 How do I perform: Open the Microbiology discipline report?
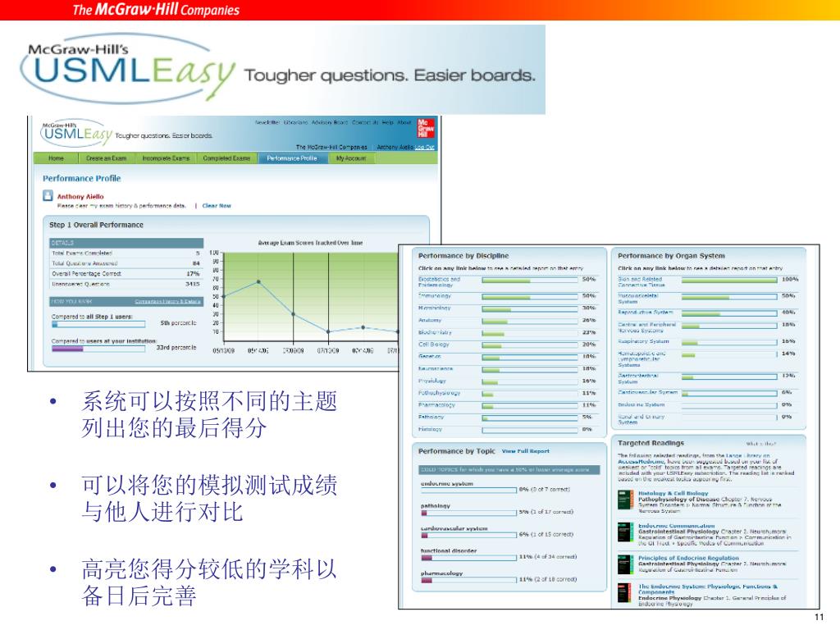click(435, 308)
